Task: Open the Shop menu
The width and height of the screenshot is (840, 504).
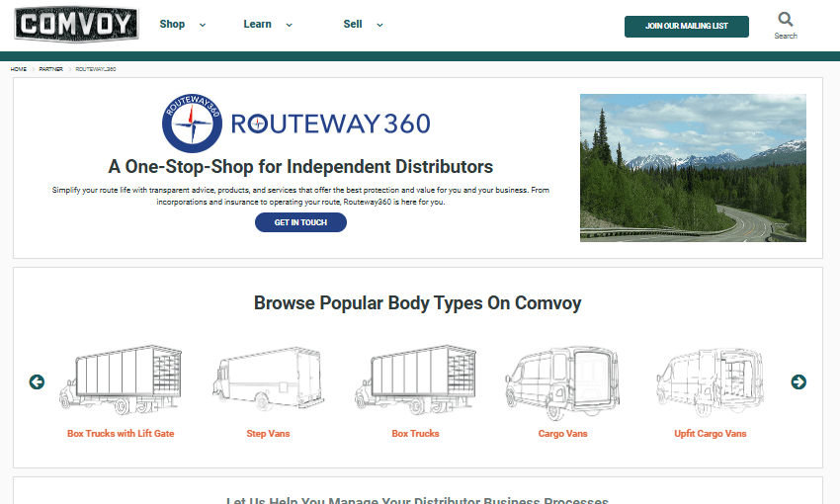Action: 172,24
